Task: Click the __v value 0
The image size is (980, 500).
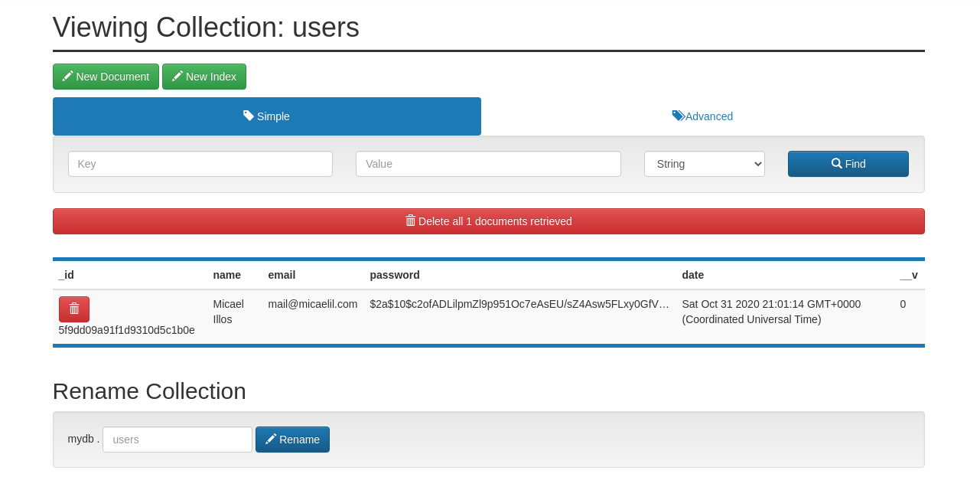Action: (x=903, y=304)
